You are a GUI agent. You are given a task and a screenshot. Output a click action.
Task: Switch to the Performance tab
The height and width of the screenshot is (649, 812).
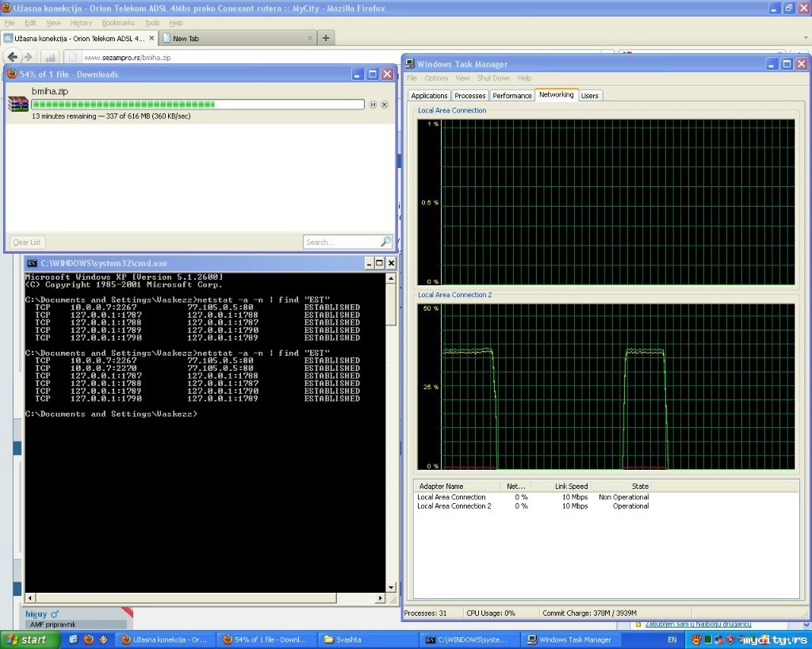coord(512,95)
